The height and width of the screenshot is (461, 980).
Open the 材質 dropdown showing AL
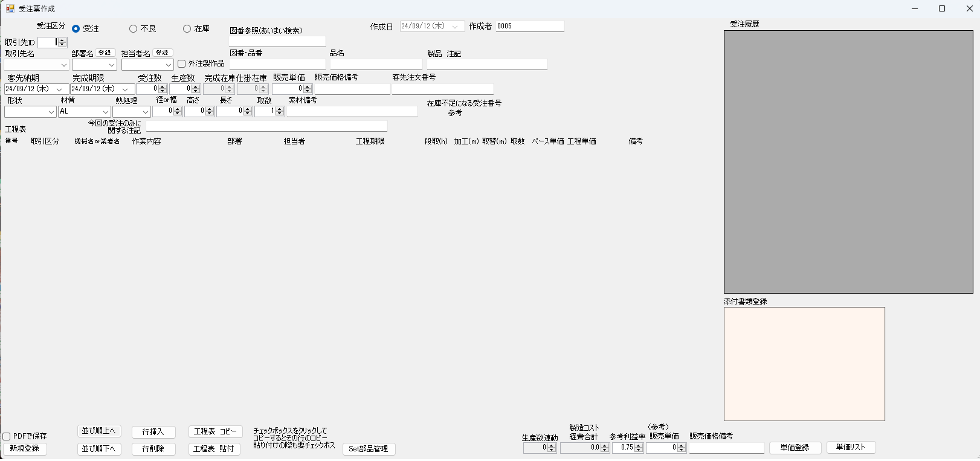[106, 112]
